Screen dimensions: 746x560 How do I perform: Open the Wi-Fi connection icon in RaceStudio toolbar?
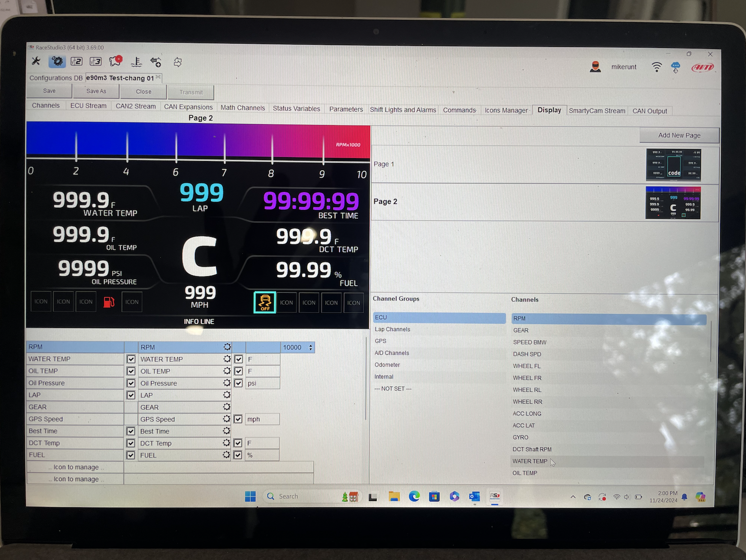657,67
